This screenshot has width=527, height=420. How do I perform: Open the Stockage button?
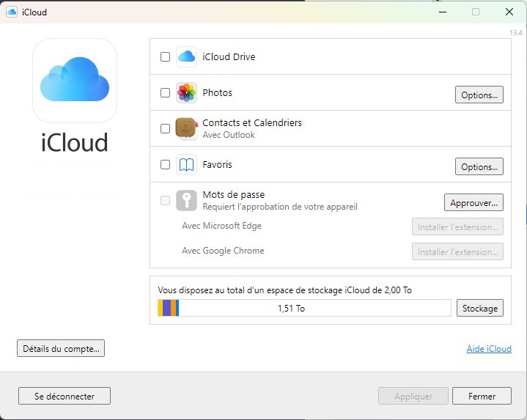[480, 308]
